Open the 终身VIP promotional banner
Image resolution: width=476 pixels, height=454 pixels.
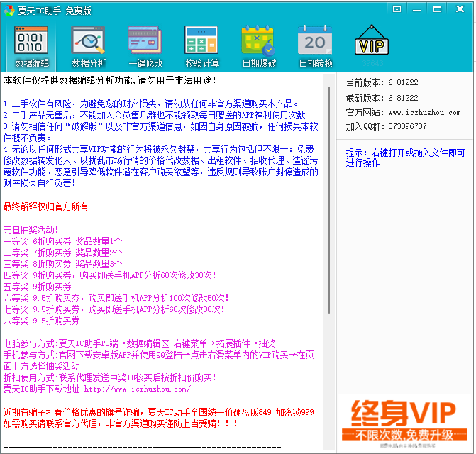404,423
